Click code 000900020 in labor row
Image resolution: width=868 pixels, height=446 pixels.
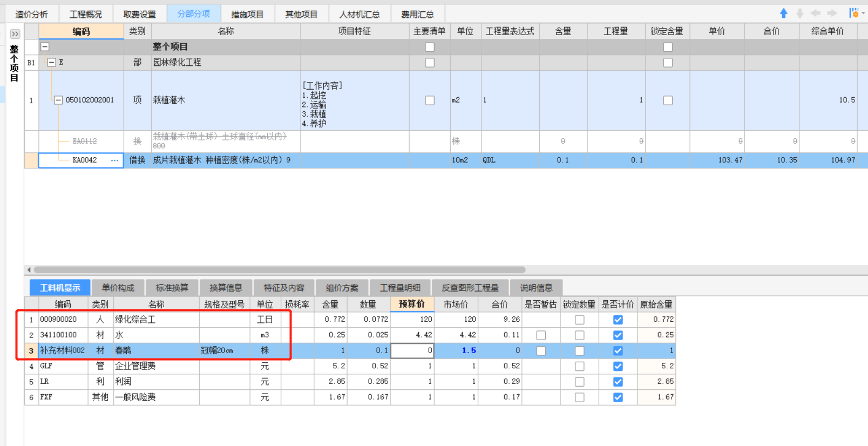point(58,320)
